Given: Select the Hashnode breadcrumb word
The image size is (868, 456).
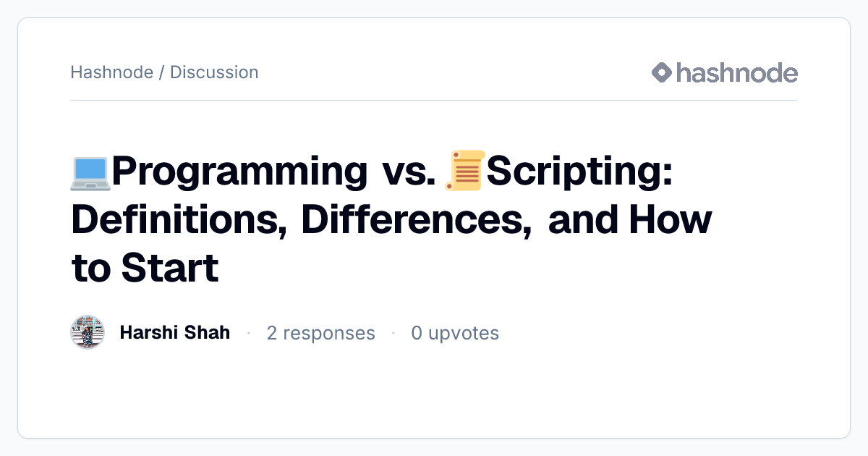Looking at the screenshot, I should [x=111, y=72].
